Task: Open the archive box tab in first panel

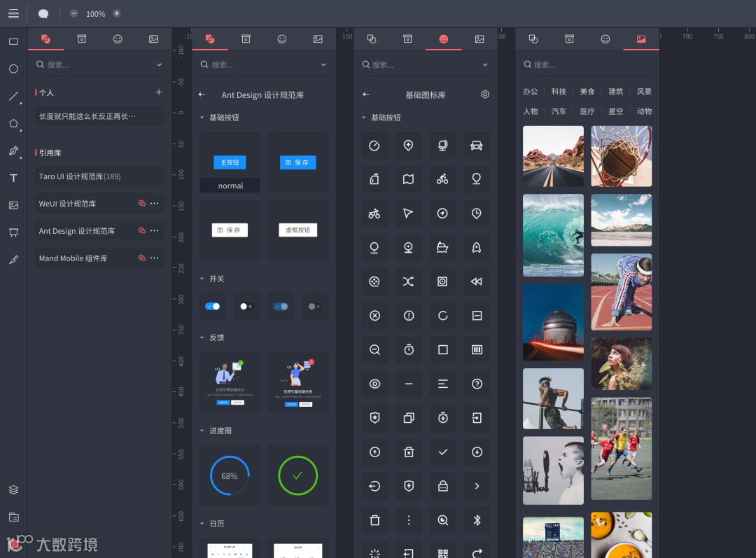Action: [x=82, y=39]
